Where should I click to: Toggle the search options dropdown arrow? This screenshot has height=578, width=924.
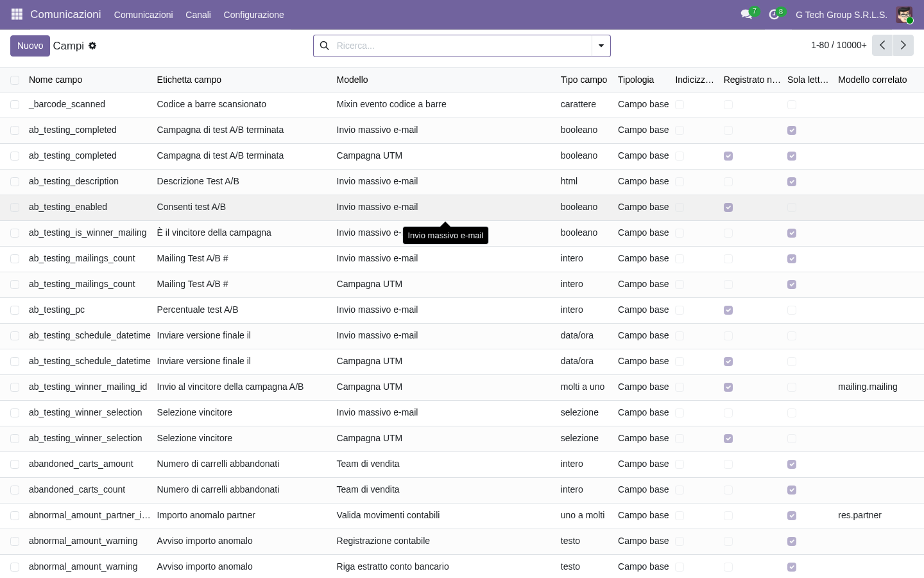click(x=601, y=46)
